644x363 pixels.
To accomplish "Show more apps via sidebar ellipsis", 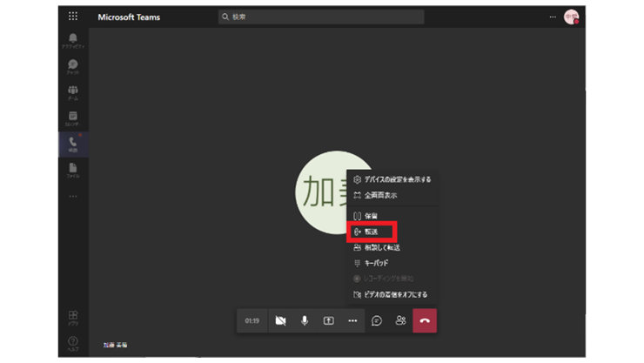I will (x=73, y=196).
